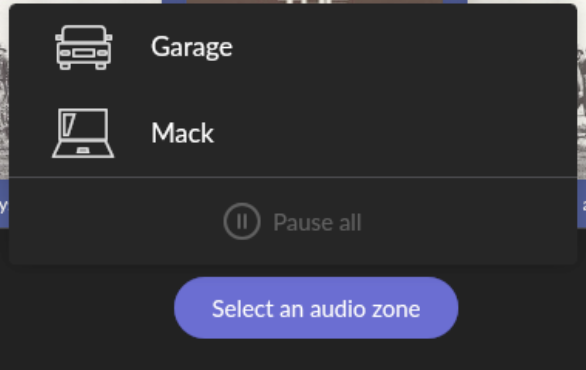Click the dark footer bar beside the purple button
Screen dimensions: 586x370
pyautogui.click(x=86, y=308)
